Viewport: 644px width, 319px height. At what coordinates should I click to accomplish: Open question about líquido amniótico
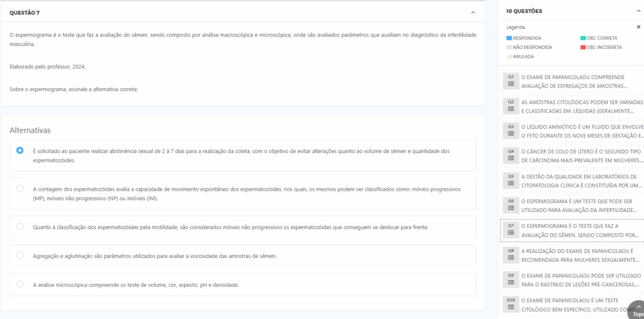581,130
